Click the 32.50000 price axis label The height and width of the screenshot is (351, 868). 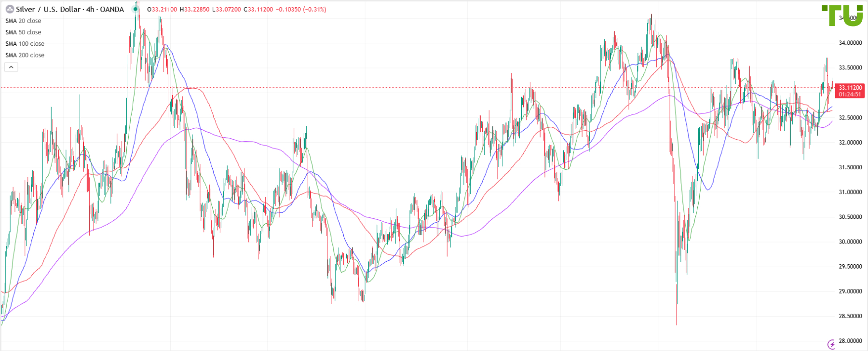[850, 118]
